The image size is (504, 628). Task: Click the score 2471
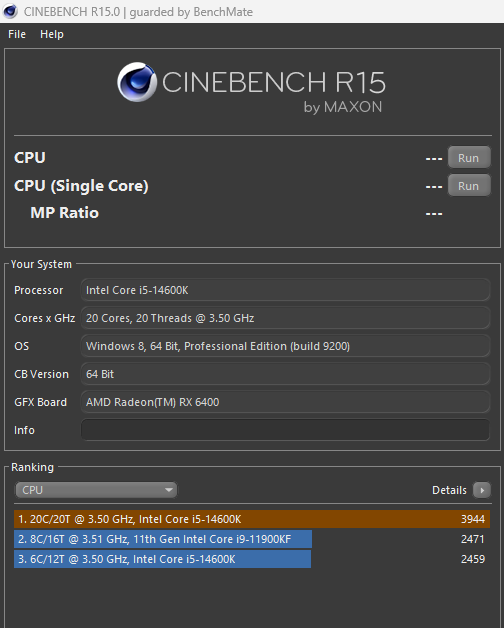473,539
